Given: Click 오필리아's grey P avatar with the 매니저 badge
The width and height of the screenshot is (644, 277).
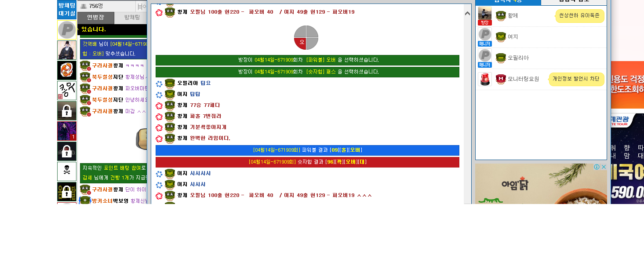Looking at the screenshot, I should tap(485, 58).
